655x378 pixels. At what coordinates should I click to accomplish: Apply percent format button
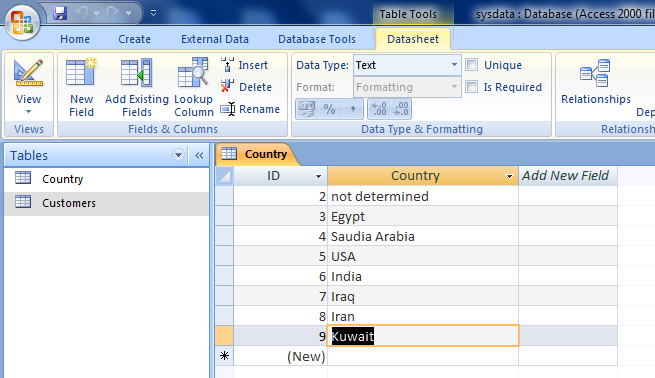click(329, 109)
